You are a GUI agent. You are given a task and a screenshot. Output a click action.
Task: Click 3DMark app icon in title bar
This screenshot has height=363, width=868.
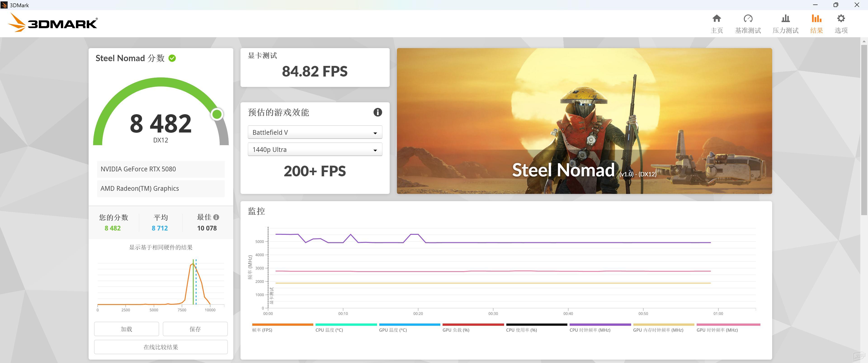click(4, 5)
